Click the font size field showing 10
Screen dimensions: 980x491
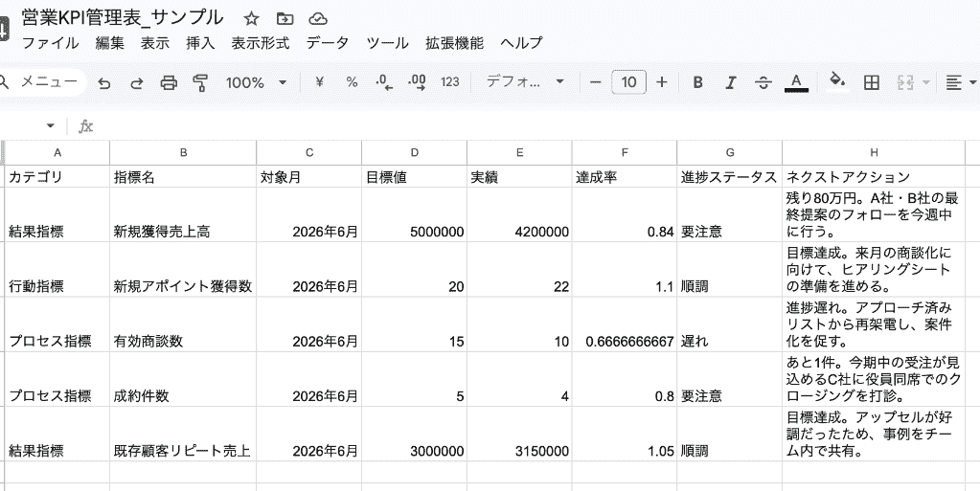click(628, 82)
